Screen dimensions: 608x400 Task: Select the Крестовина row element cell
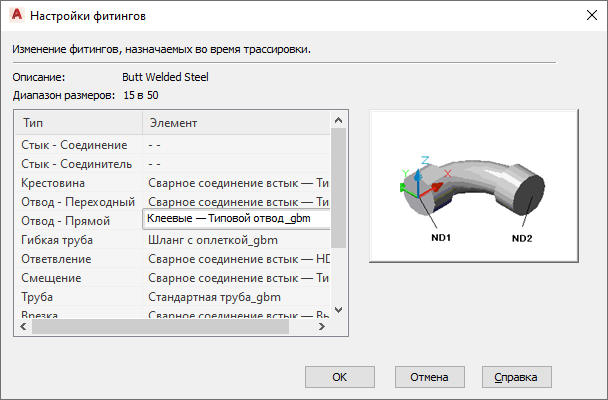click(236, 183)
